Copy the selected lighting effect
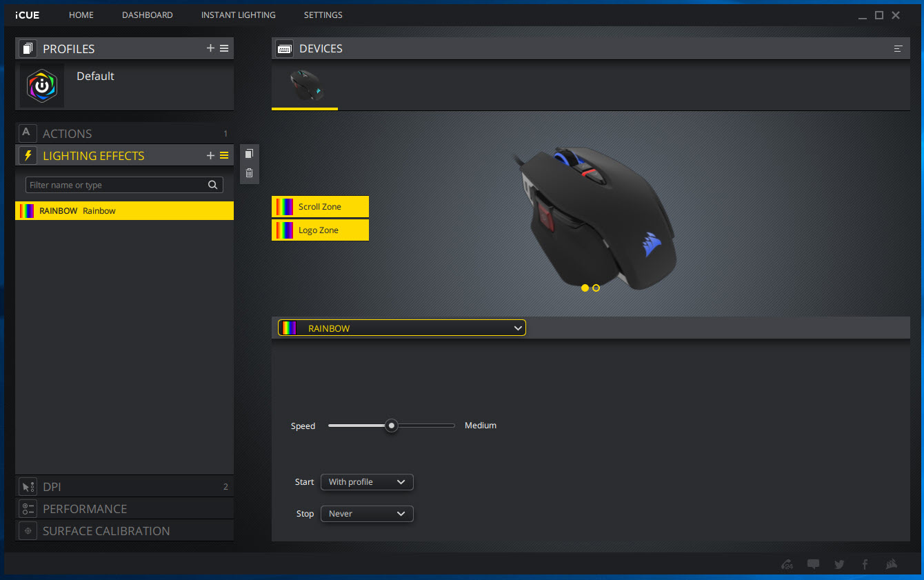This screenshot has height=580, width=924. tap(250, 154)
